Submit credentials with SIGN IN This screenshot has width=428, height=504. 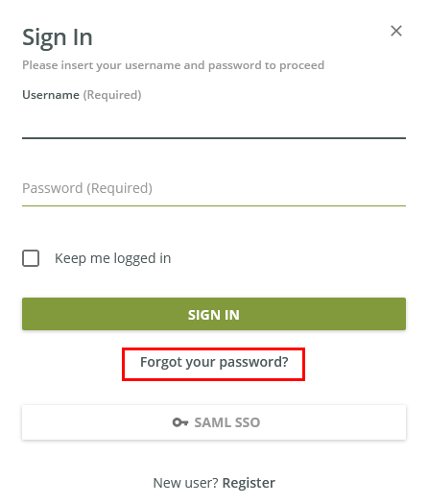pos(214,314)
